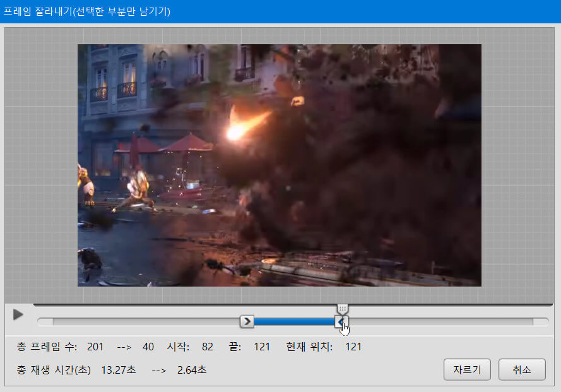Viewport: 561px width, 392px height.
Task: Click the 총 재생 시간(초) label
Action: point(54,370)
